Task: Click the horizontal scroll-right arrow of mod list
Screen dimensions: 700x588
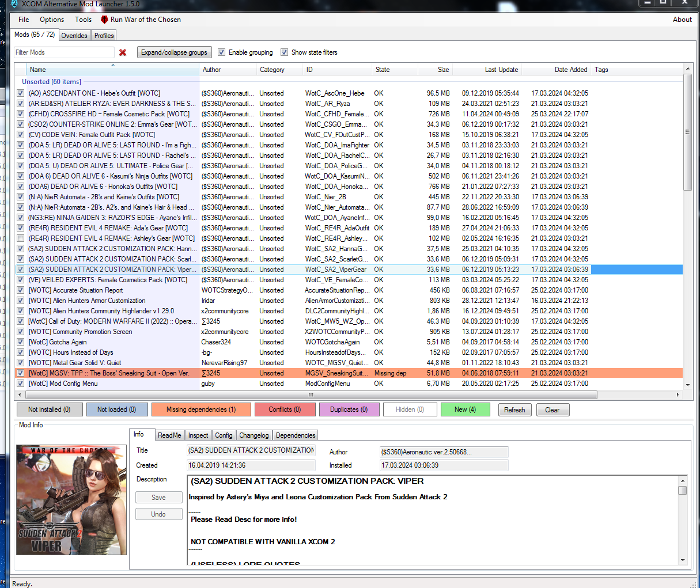Action: (x=678, y=394)
